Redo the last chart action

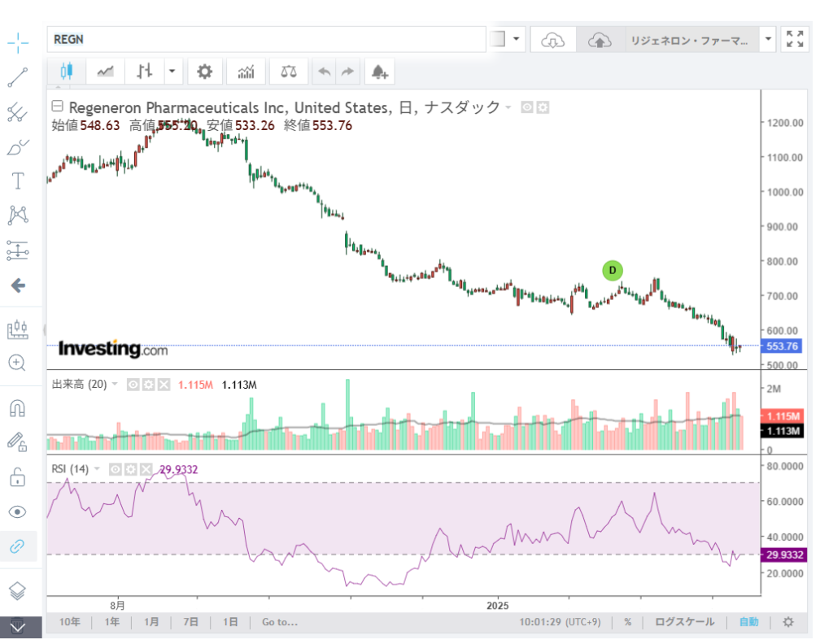347,71
